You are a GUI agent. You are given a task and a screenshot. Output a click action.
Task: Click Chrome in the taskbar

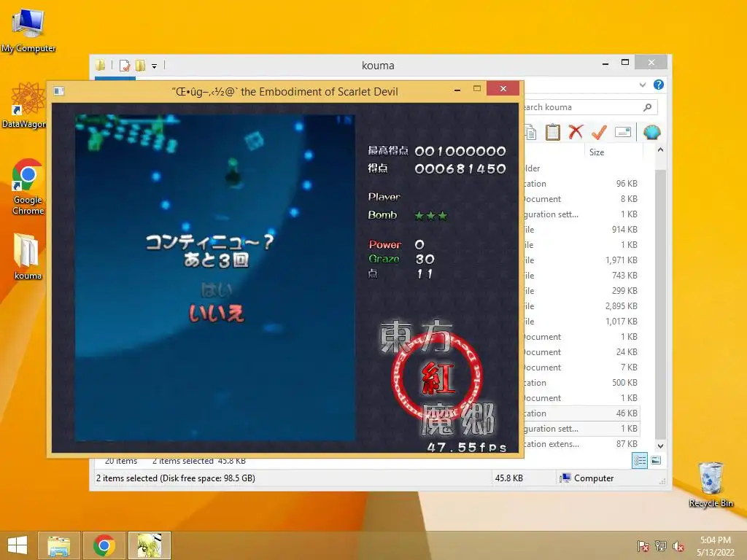[104, 545]
